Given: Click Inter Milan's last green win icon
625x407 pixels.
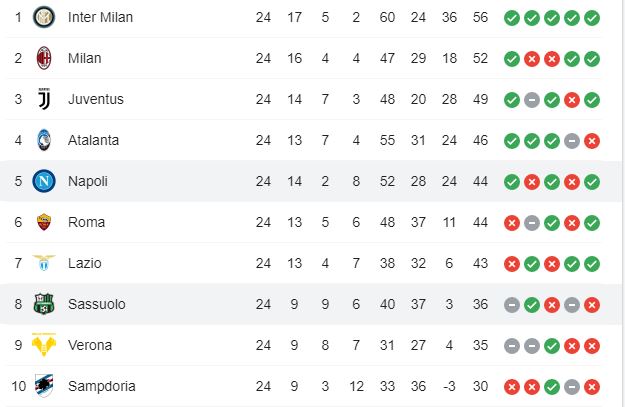Looking at the screenshot, I should 592,18.
